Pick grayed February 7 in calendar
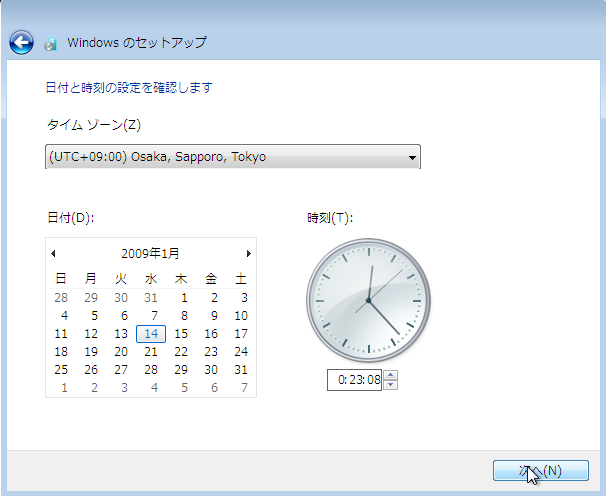606x496 pixels. click(244, 387)
